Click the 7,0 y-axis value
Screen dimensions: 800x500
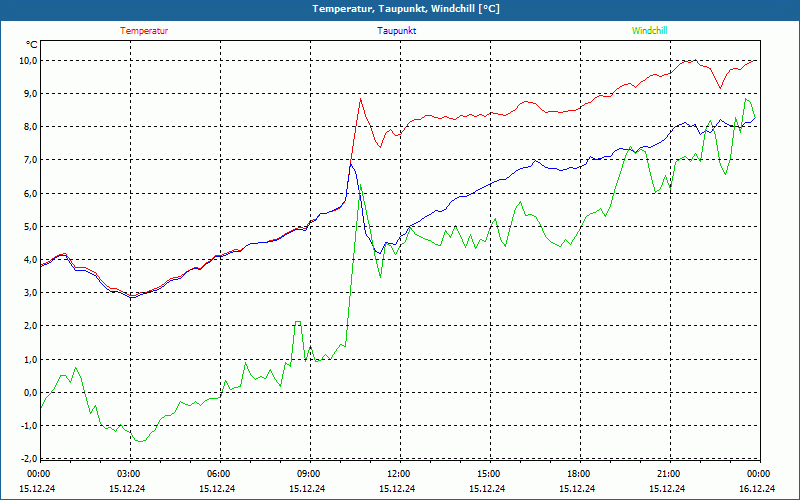click(x=30, y=160)
